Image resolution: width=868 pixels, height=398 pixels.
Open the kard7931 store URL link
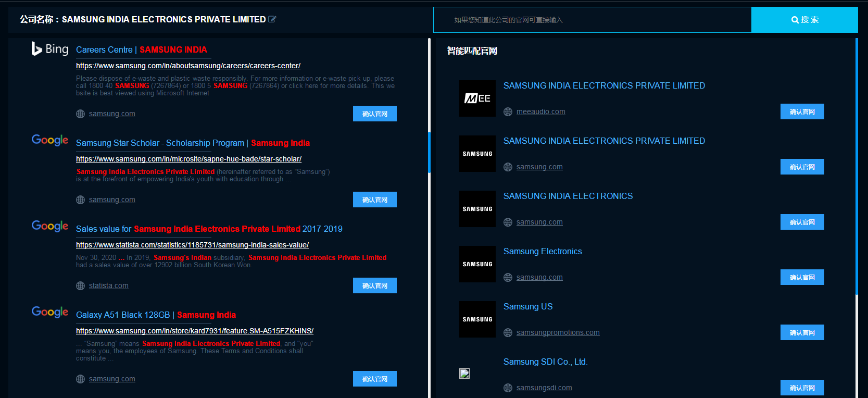(x=195, y=331)
